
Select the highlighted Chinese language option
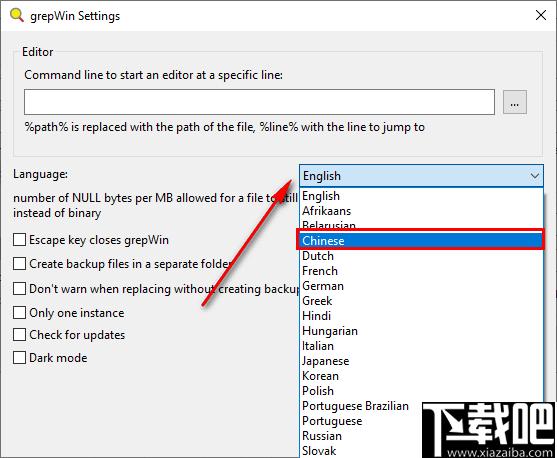(421, 241)
